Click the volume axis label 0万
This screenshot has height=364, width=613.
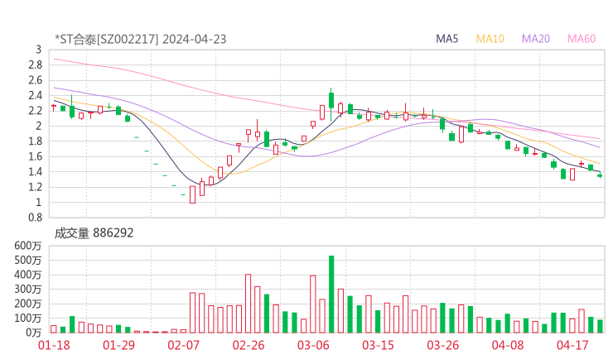pos(34,333)
